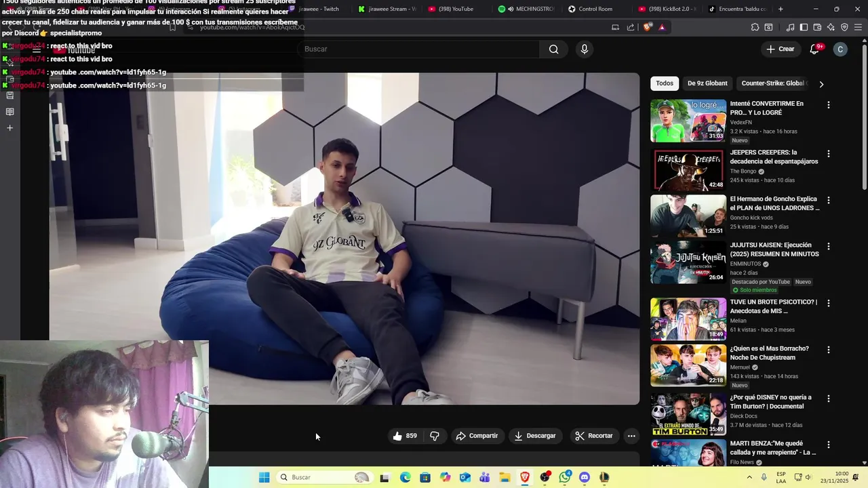Open Microsoft Edge from the taskbar
The width and height of the screenshot is (868, 488).
click(x=405, y=477)
